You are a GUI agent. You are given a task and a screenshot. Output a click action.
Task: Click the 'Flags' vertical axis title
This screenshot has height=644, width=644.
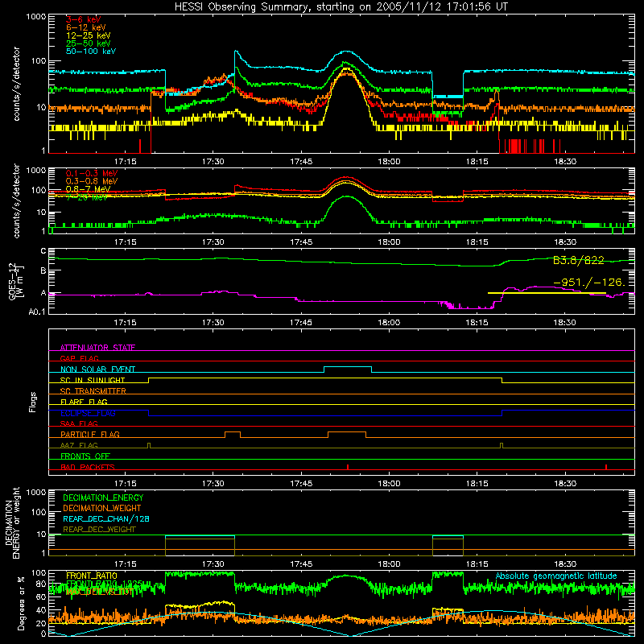point(33,402)
